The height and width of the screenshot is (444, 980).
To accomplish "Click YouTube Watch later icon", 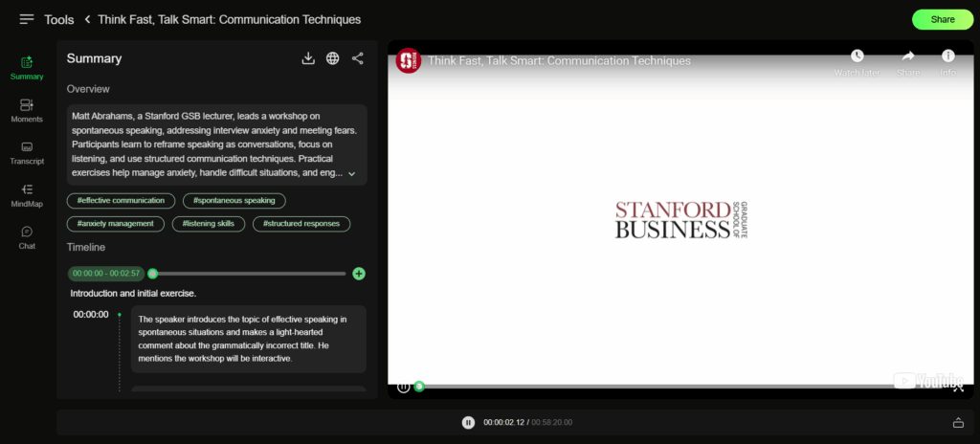I will [x=857, y=63].
